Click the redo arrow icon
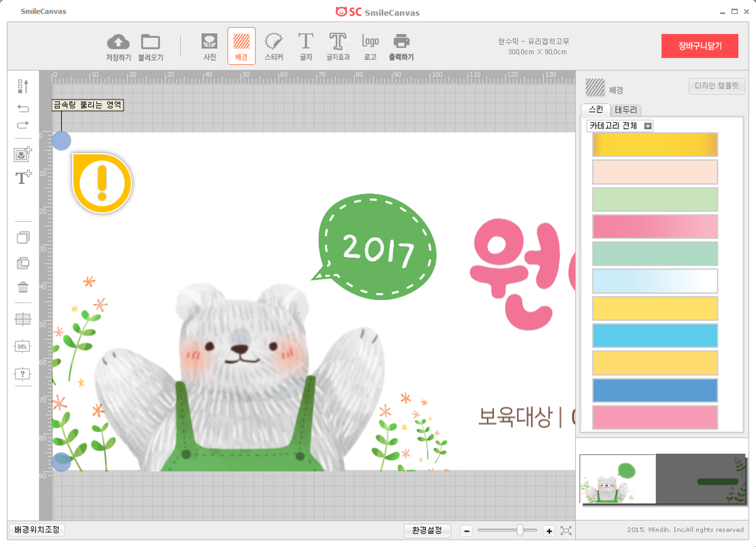This screenshot has width=756, height=547. coord(23,125)
